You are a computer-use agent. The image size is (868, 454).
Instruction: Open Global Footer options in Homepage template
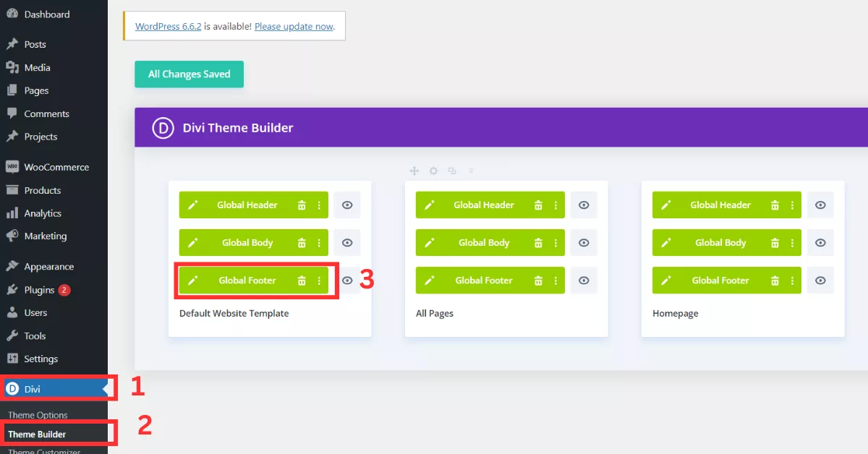tap(792, 280)
